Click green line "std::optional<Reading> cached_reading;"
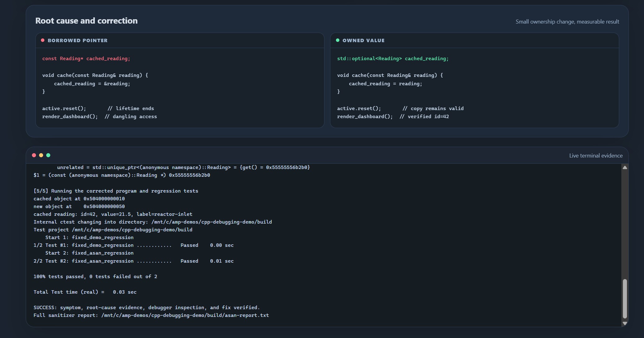The height and width of the screenshot is (338, 644). 393,59
